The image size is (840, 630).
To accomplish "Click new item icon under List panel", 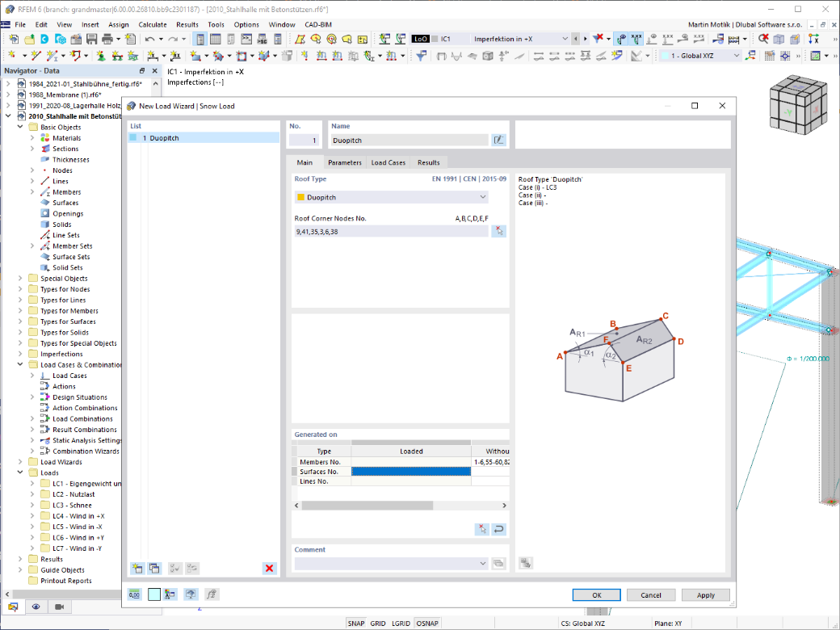I will (137, 569).
